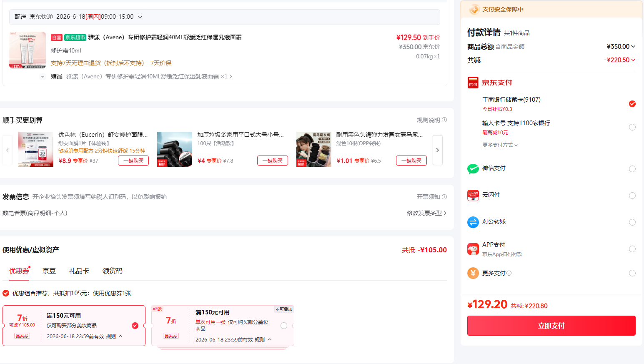
Task: Click the WeChat Pay green icon
Action: 473,169
